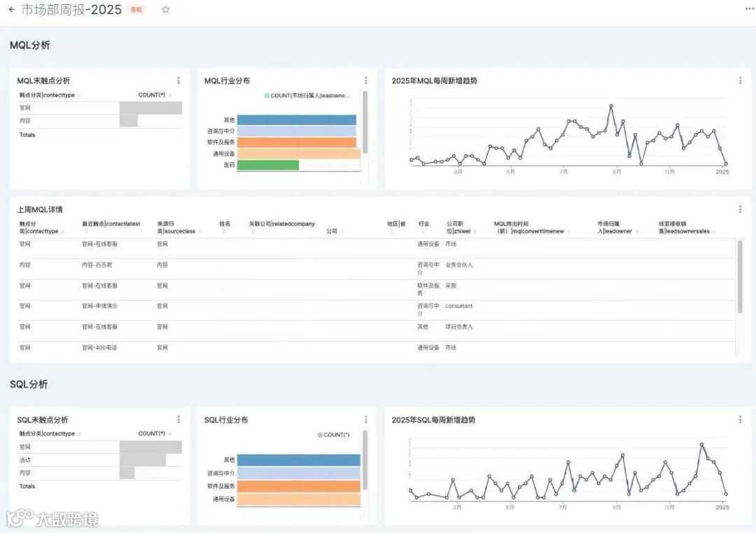The image size is (756, 533).
Task: Click the 9月 axis label in MQL weekly trend
Action: (x=617, y=172)
